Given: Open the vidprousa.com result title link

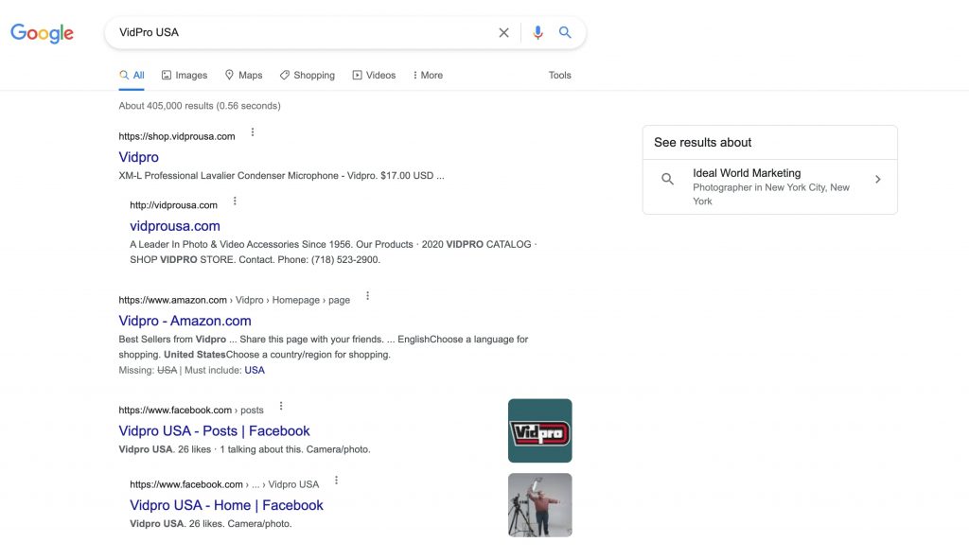Looking at the screenshot, I should tap(175, 226).
